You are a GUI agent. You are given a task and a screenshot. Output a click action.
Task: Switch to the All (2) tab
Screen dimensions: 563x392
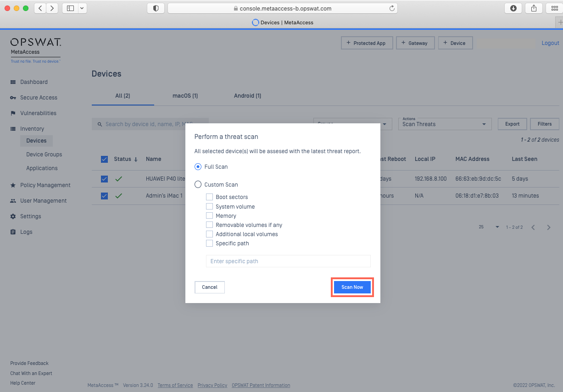point(123,96)
